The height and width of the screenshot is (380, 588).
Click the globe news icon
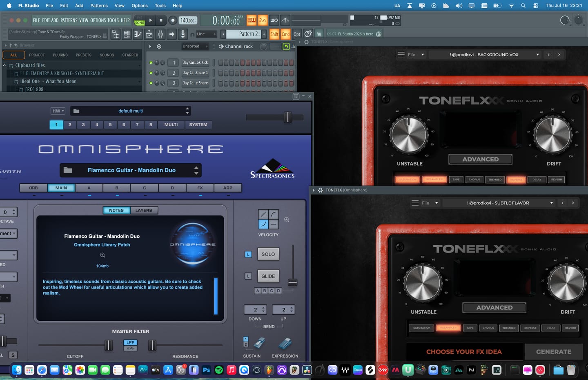379,34
